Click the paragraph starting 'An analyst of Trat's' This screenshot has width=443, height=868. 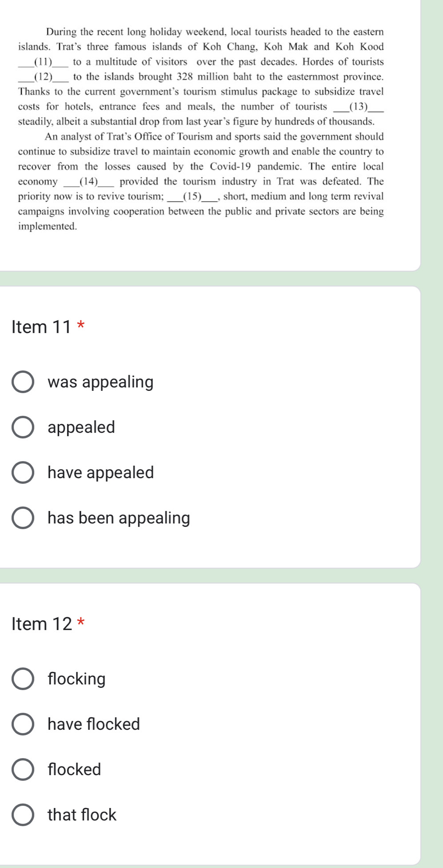[201, 181]
